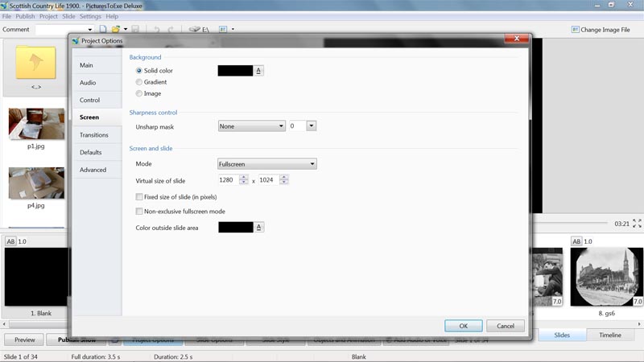Click the parent folder up-arrow icon
This screenshot has width=644, height=362.
click(x=35, y=63)
